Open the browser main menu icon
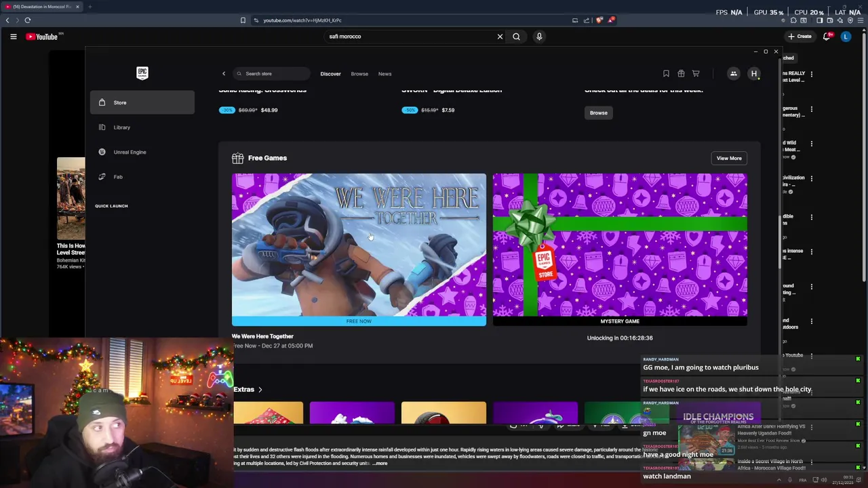 pyautogui.click(x=861, y=20)
